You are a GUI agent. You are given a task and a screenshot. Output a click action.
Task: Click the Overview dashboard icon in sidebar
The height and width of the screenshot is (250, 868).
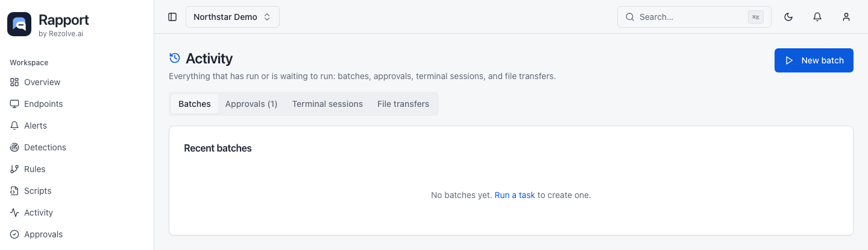click(x=14, y=82)
